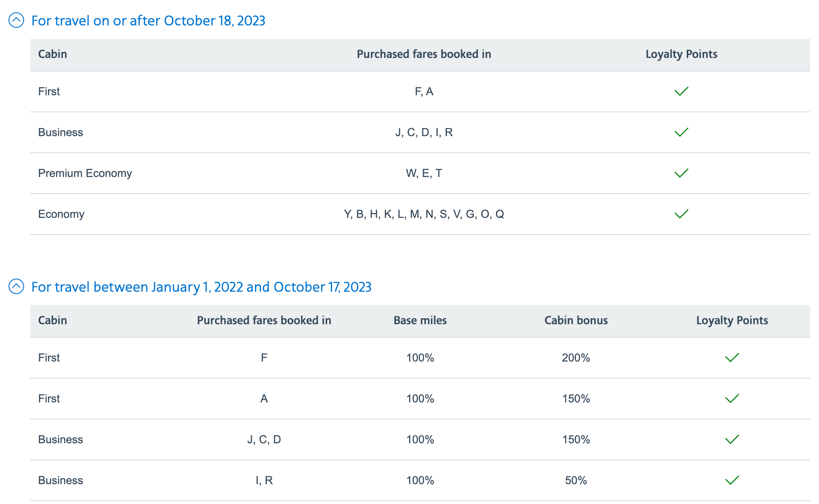Click the circular chevron beside the second heading
Screen dimensions: 819x504
[x=16, y=287]
